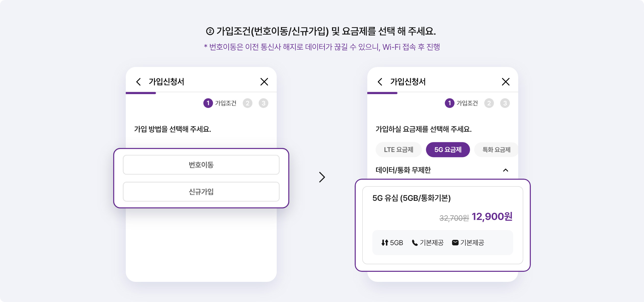Select step 2 circle in right panel
This screenshot has height=302, width=644.
(x=489, y=103)
